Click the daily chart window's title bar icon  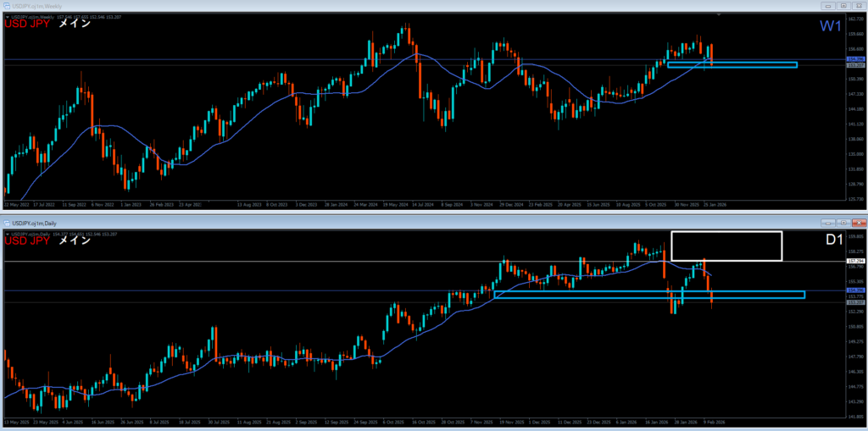(6, 222)
